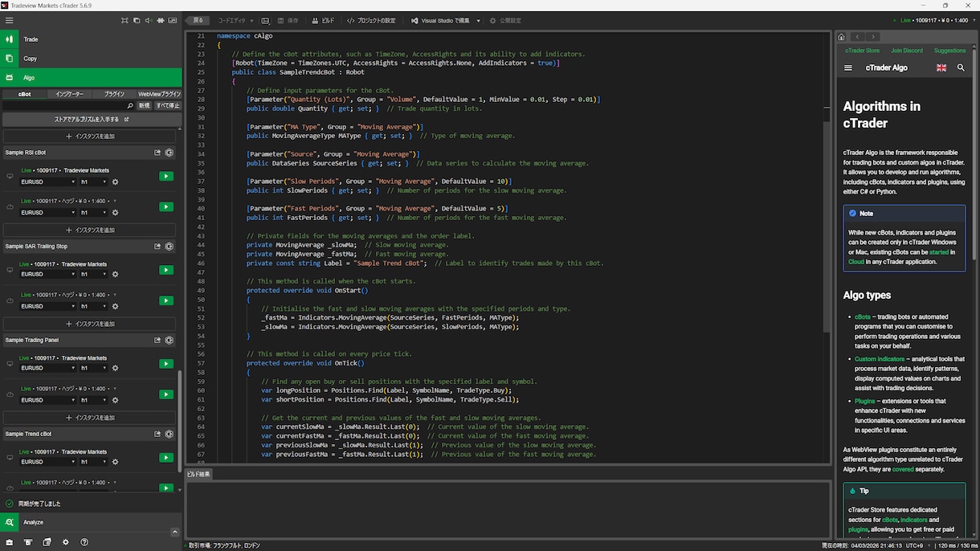Open the help question mark icon at bottom left

tap(84, 543)
